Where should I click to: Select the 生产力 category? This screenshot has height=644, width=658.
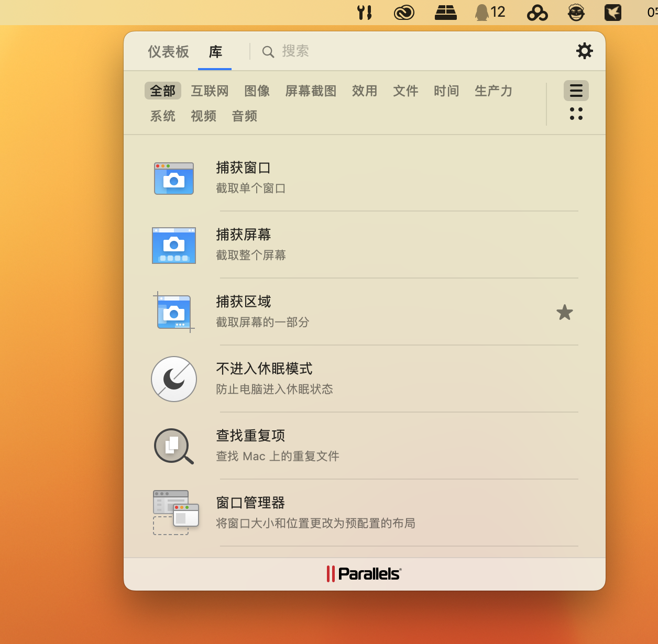click(492, 91)
